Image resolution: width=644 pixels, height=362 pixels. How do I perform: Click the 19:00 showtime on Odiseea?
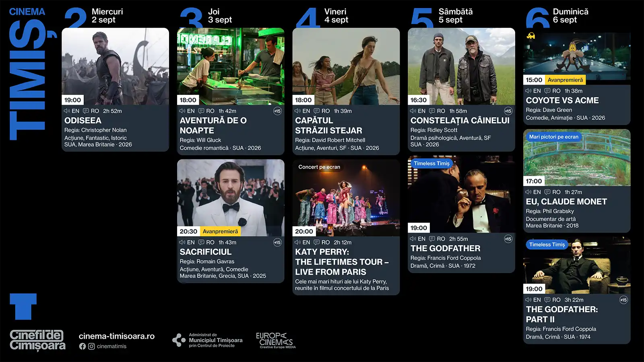point(73,100)
